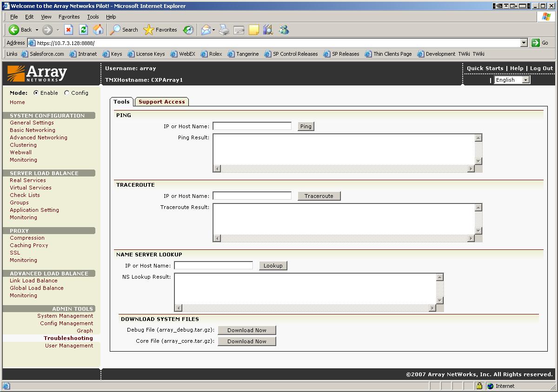Open the English language dropdown

[x=512, y=80]
